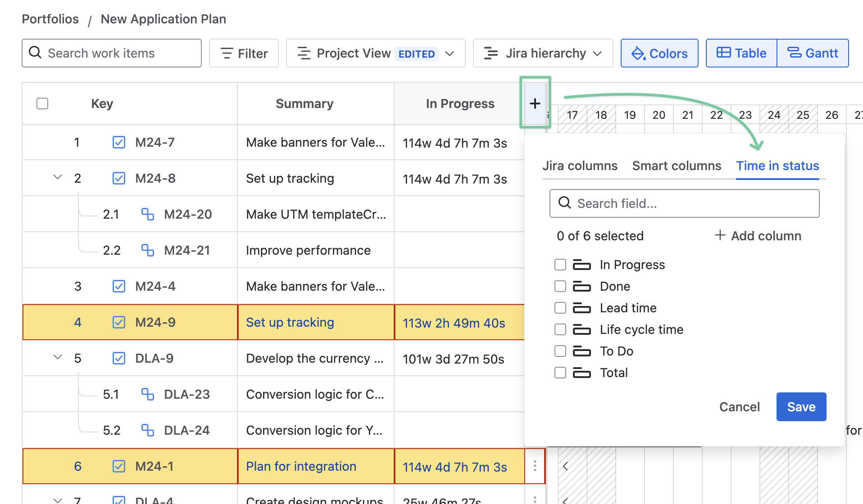Click the left arrow in Gantt row 6
Screen dimensions: 863x504
565,466
